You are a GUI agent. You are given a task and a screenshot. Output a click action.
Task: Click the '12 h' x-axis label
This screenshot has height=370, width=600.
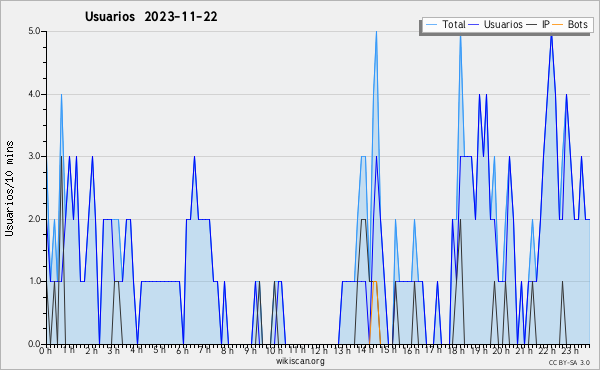click(x=319, y=351)
